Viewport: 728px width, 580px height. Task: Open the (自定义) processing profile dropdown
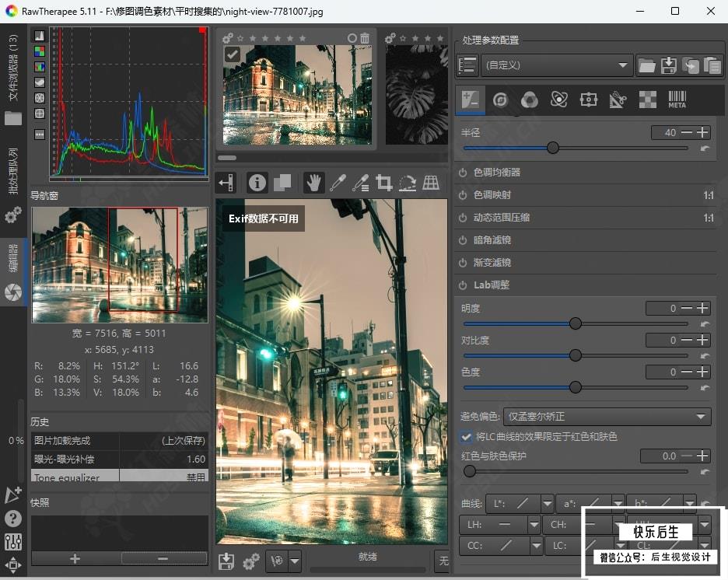[557, 65]
